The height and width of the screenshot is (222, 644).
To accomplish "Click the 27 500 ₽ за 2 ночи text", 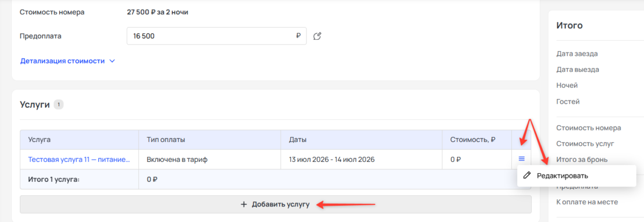I will pos(157,12).
